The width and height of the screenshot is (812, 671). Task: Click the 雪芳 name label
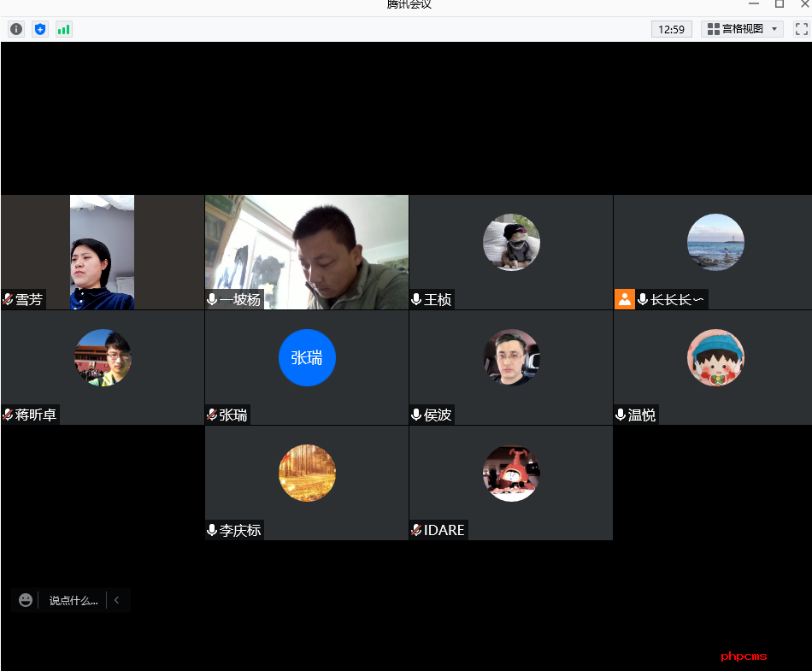(29, 299)
